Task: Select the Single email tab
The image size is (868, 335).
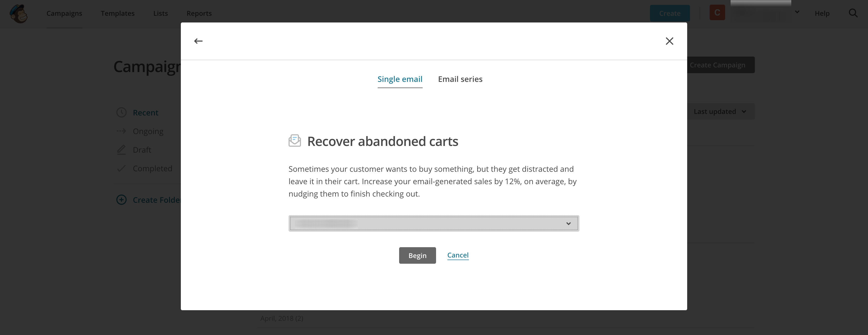Action: [x=400, y=79]
